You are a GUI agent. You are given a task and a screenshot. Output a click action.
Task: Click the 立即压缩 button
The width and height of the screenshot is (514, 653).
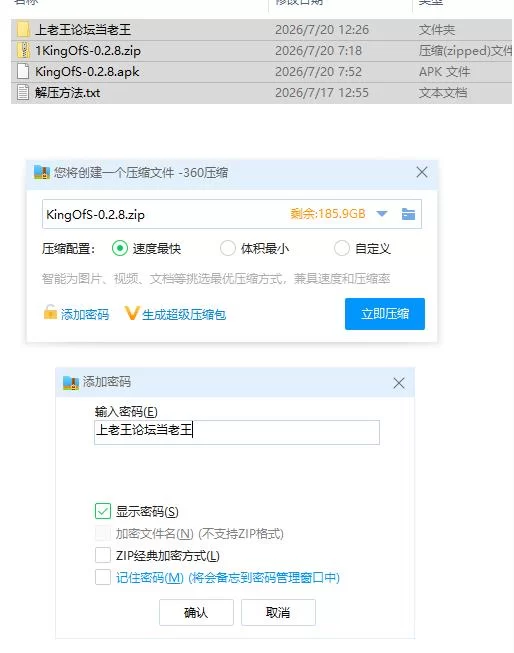pos(385,314)
